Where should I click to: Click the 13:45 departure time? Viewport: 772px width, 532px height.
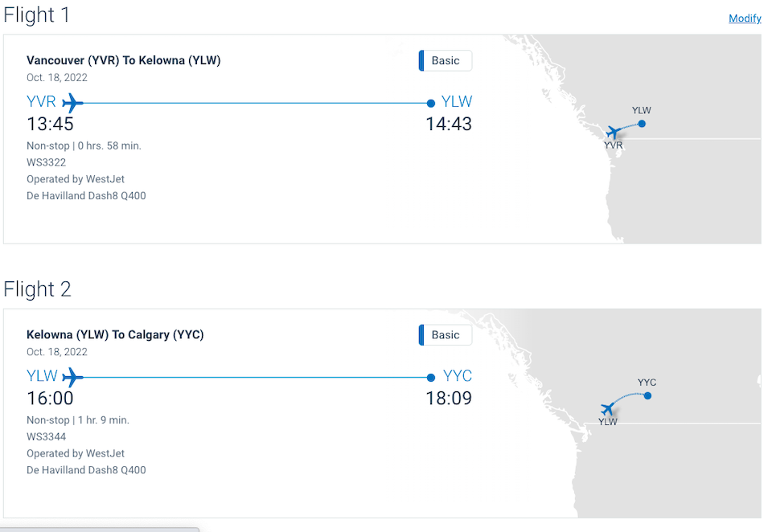[x=50, y=124]
